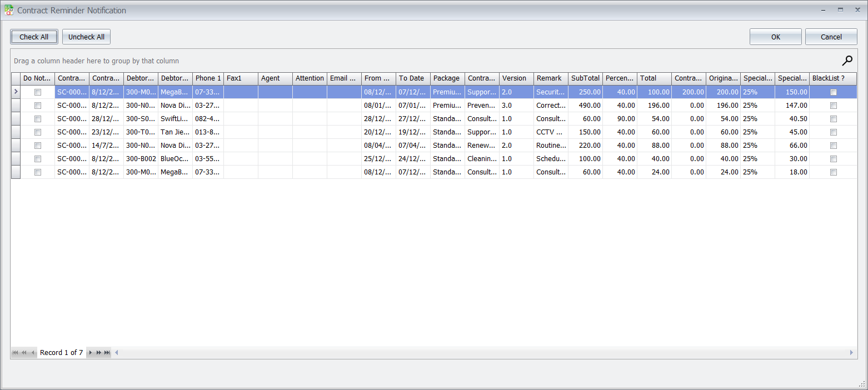Toggle BlackList checkbox for the Tan Jie row
Image resolution: width=868 pixels, height=390 pixels.
coord(833,132)
